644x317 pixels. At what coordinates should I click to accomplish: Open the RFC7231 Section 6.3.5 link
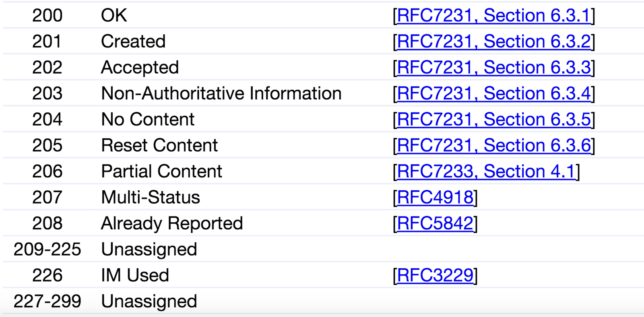coord(493,119)
